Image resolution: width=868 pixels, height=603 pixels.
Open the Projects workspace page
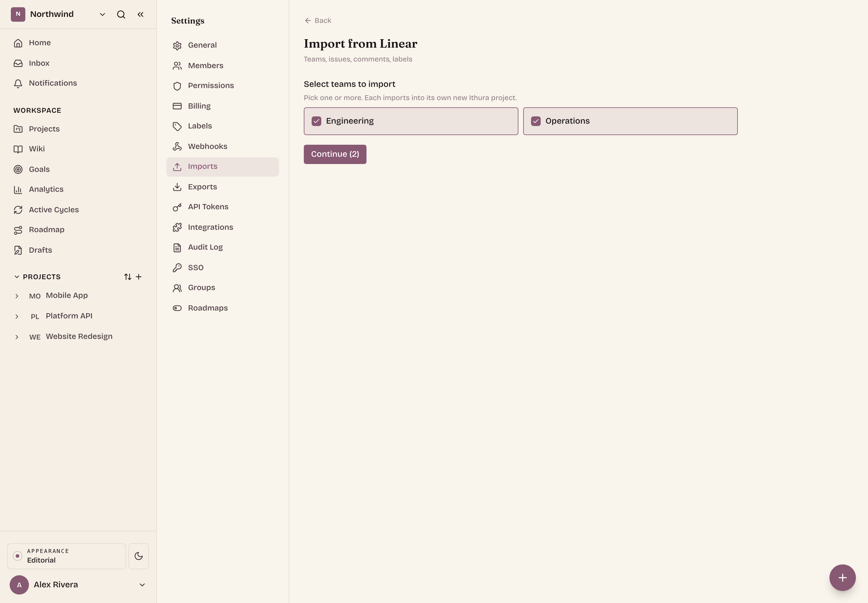78,129
